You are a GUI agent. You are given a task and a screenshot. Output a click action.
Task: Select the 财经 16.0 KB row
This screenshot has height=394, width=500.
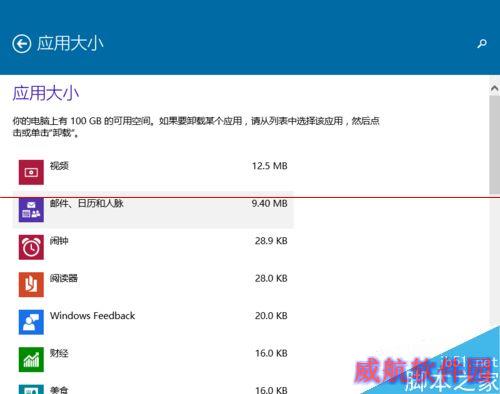[x=153, y=359]
